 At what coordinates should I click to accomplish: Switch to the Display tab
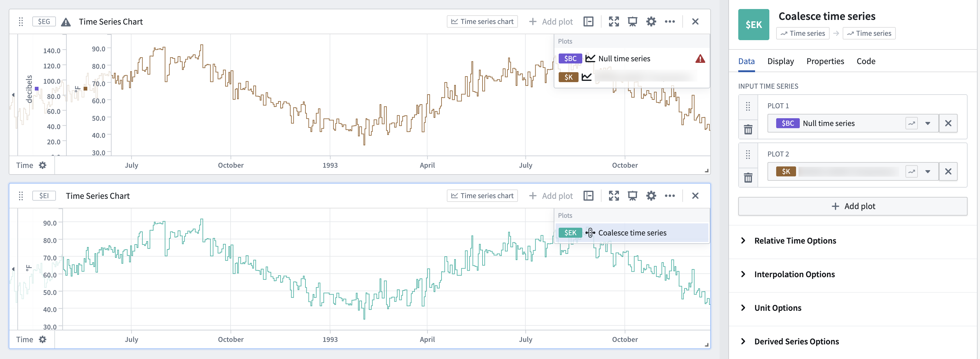click(780, 61)
